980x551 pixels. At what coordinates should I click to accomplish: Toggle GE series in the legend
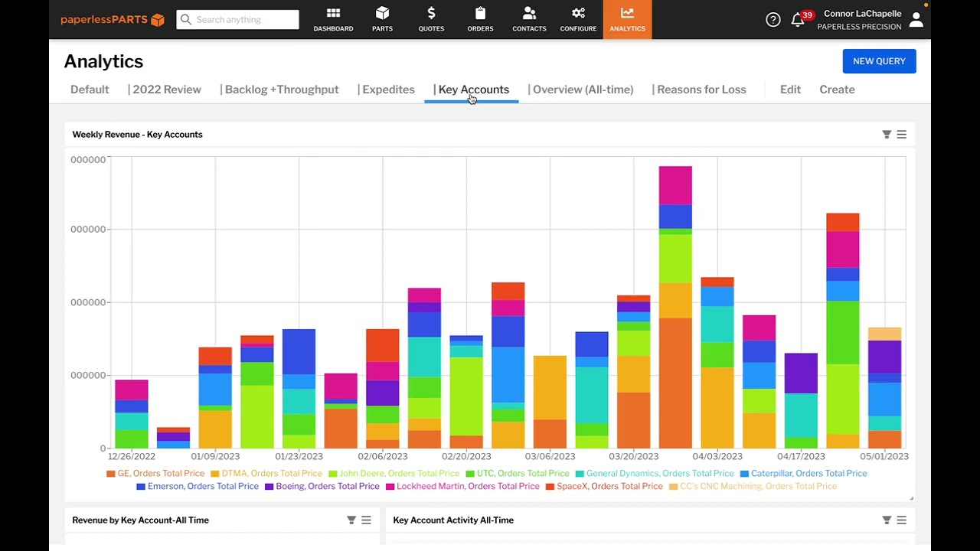tap(155, 474)
